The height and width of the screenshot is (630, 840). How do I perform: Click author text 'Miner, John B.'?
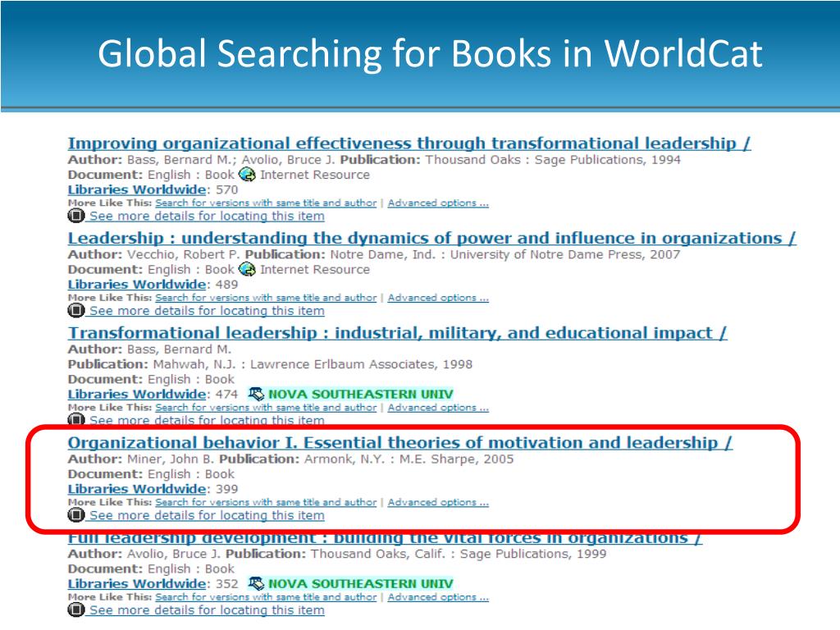pos(171,459)
